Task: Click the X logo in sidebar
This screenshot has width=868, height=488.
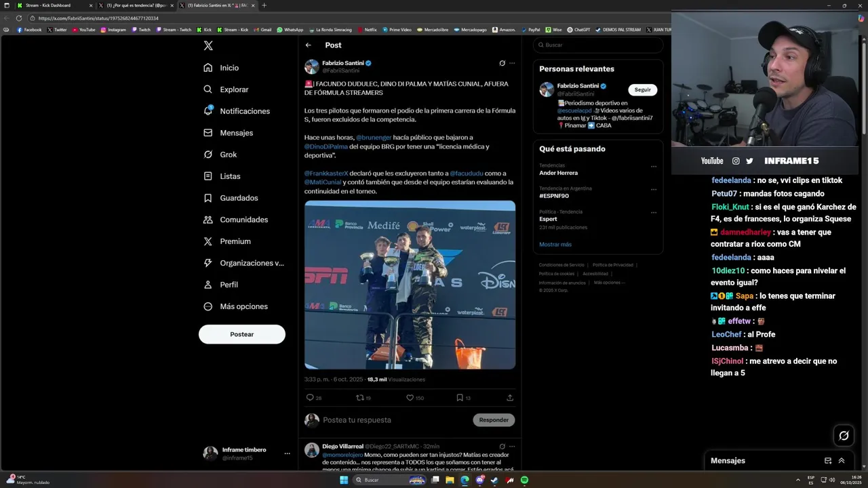Action: click(208, 45)
